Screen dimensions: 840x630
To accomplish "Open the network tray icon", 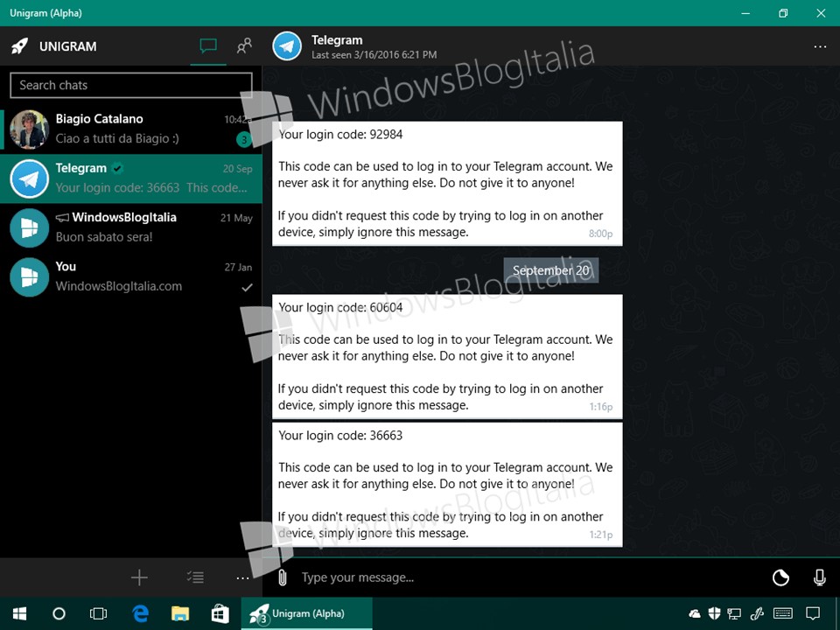I will [734, 614].
